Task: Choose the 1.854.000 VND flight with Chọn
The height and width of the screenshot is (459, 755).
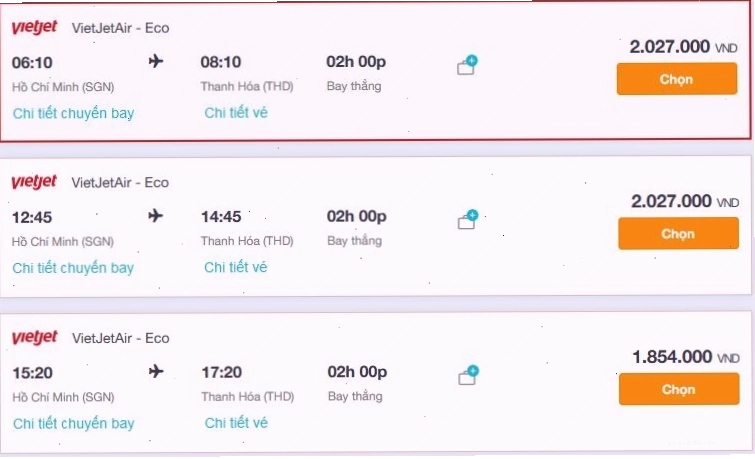Action: tap(679, 389)
